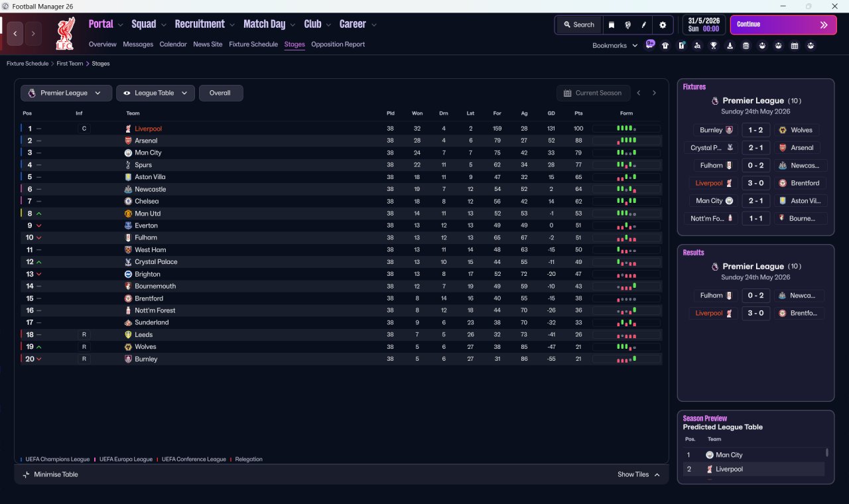The width and height of the screenshot is (849, 504).
Task: Click the Fixture Schedule breadcrumb link
Action: (28, 64)
